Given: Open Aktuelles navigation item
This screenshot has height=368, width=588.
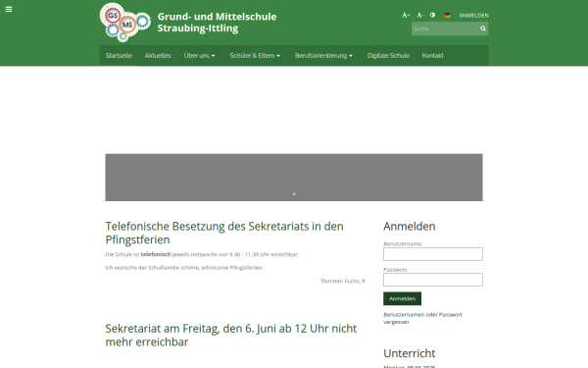Looking at the screenshot, I should click(x=158, y=56).
